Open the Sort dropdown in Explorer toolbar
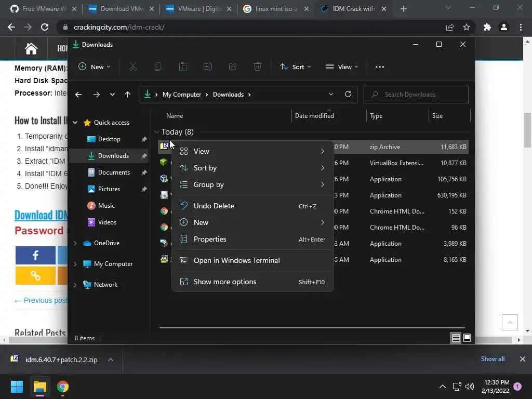This screenshot has height=399, width=532. 295,67
